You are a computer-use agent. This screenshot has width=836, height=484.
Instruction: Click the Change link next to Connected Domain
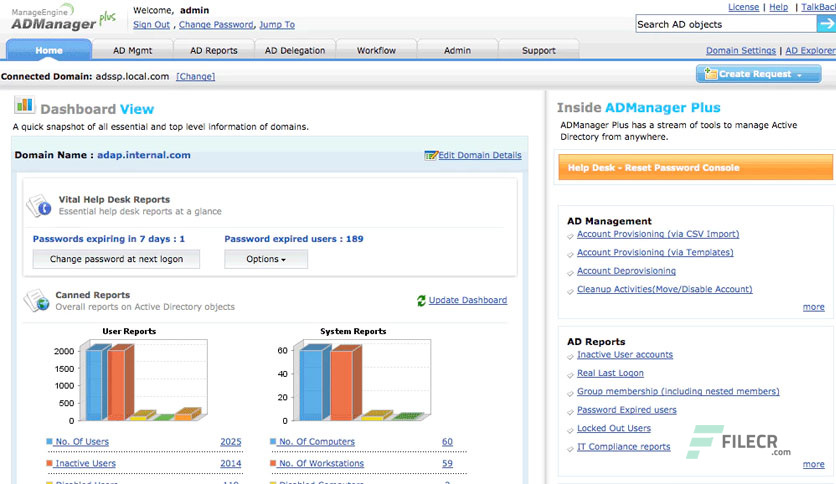pyautogui.click(x=196, y=76)
